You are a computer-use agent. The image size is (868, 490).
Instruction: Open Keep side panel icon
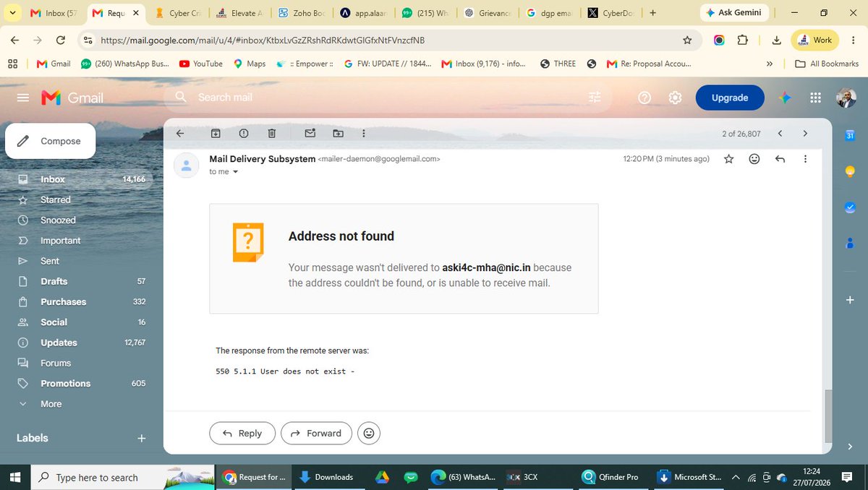click(x=851, y=171)
